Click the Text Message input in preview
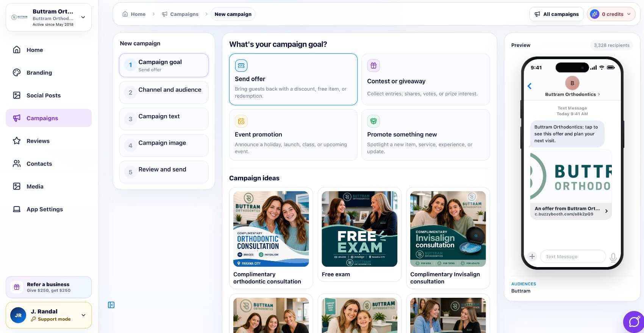 [x=572, y=256]
